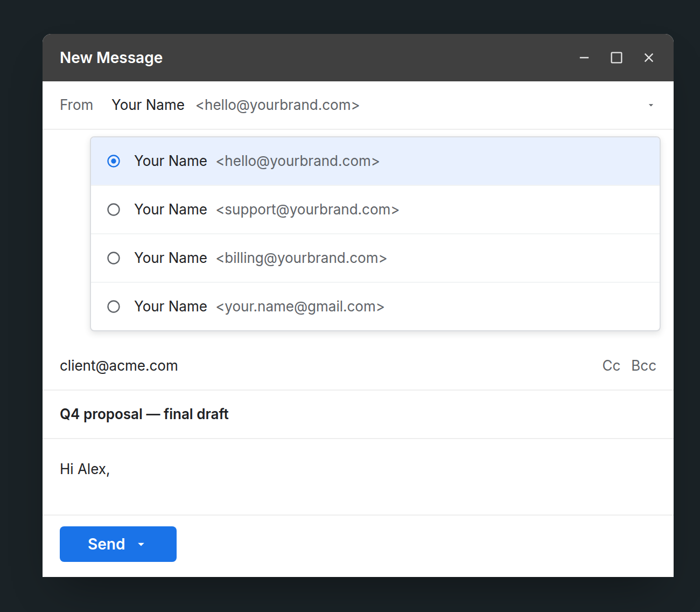
Task: Click the From label
Action: coord(76,105)
